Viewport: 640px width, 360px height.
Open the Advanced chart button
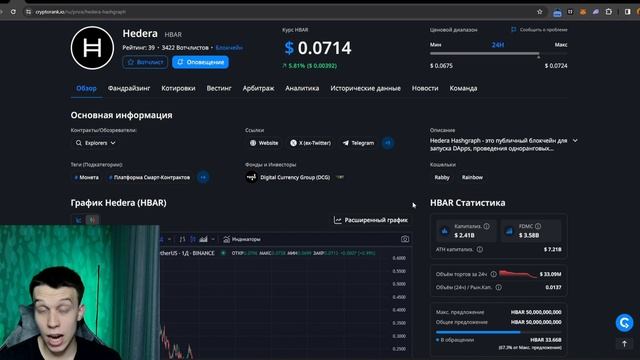tap(371, 220)
